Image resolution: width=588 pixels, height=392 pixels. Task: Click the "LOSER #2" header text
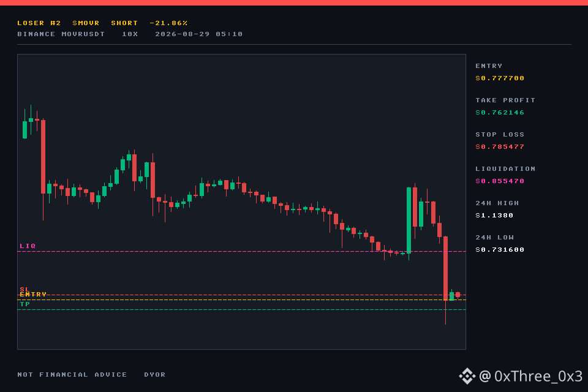pyautogui.click(x=39, y=23)
